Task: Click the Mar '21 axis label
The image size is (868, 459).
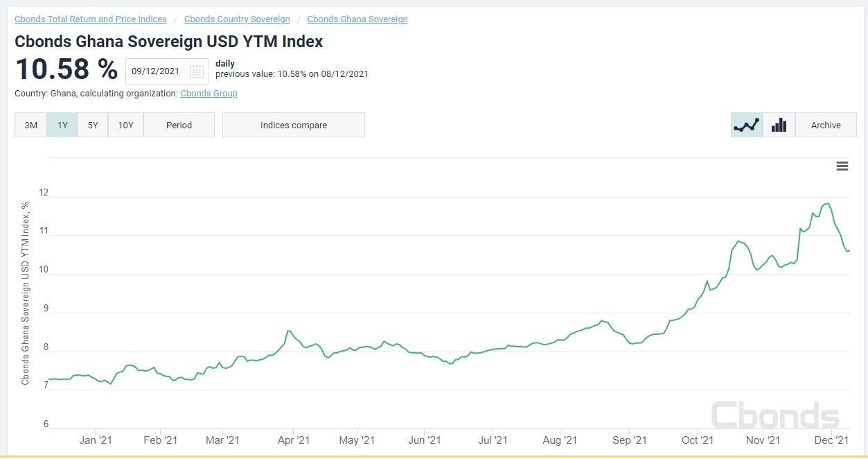Action: coord(222,440)
